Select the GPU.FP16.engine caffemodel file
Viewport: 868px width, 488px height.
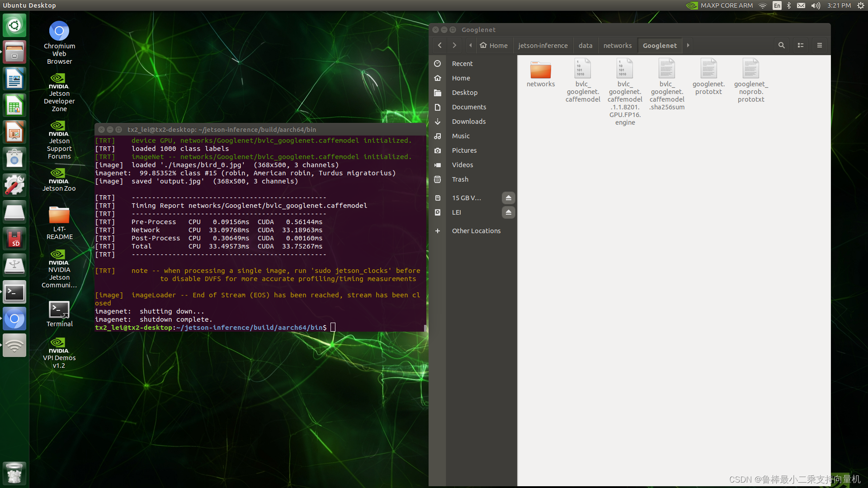click(x=625, y=90)
